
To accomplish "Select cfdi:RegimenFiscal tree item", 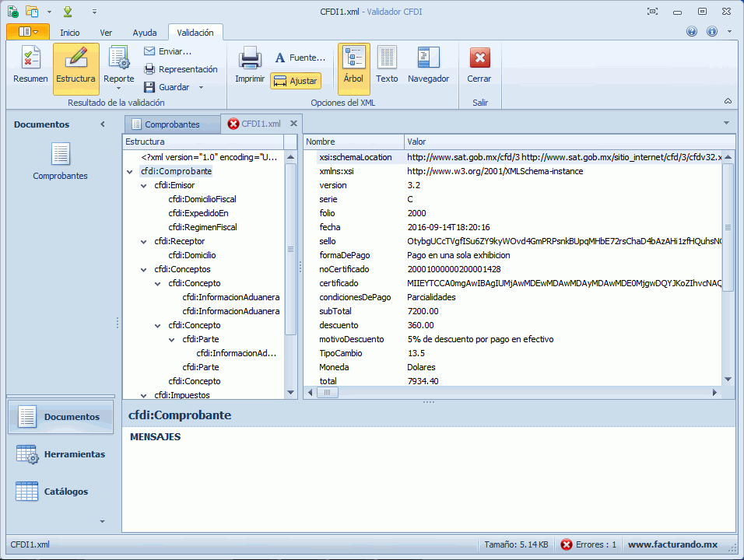I will [x=202, y=227].
